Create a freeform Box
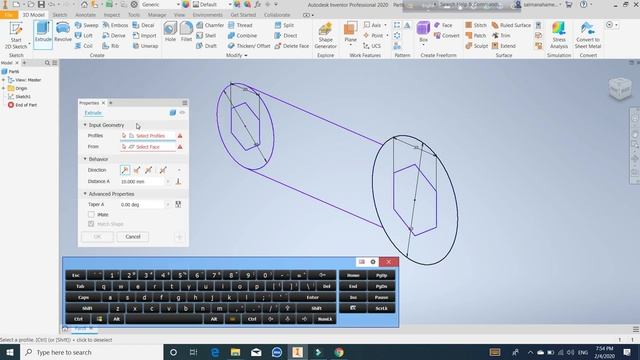The height and width of the screenshot is (360, 640). tap(423, 32)
